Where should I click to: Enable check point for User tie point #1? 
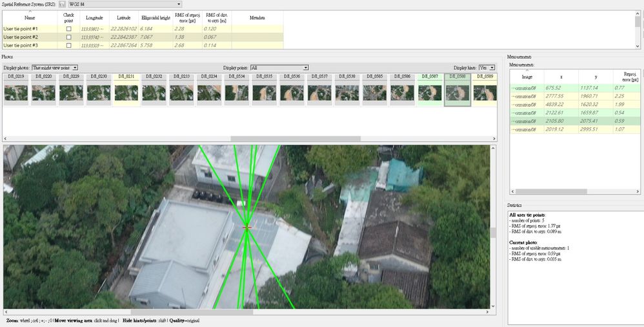[x=68, y=29]
